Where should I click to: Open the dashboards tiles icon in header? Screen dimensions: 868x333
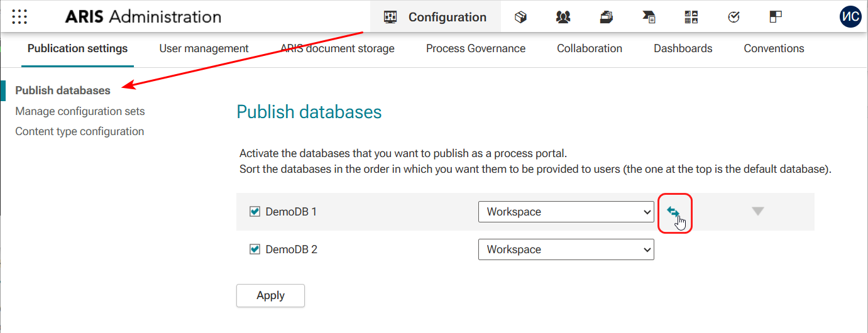coord(691,17)
